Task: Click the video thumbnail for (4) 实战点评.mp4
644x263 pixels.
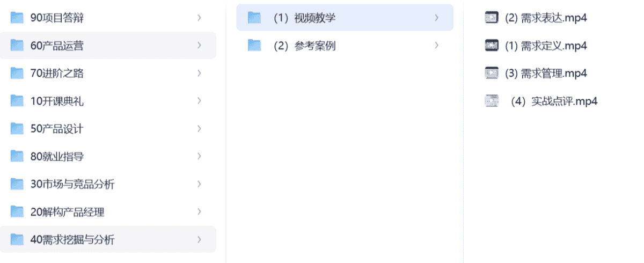Action: [x=491, y=101]
